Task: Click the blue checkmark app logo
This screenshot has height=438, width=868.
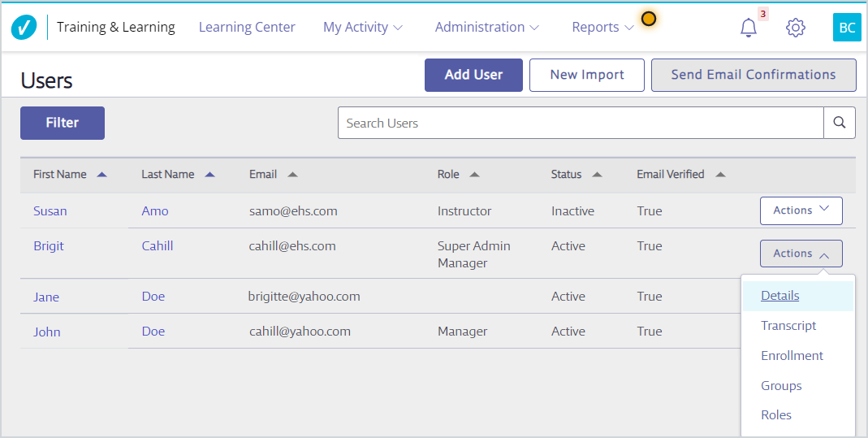Action: (x=24, y=27)
